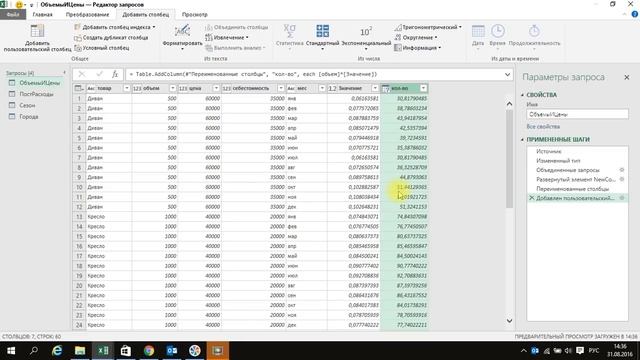Open filter dropdown for кол-во column
Screen dimensions: 640x360
coord(423,88)
